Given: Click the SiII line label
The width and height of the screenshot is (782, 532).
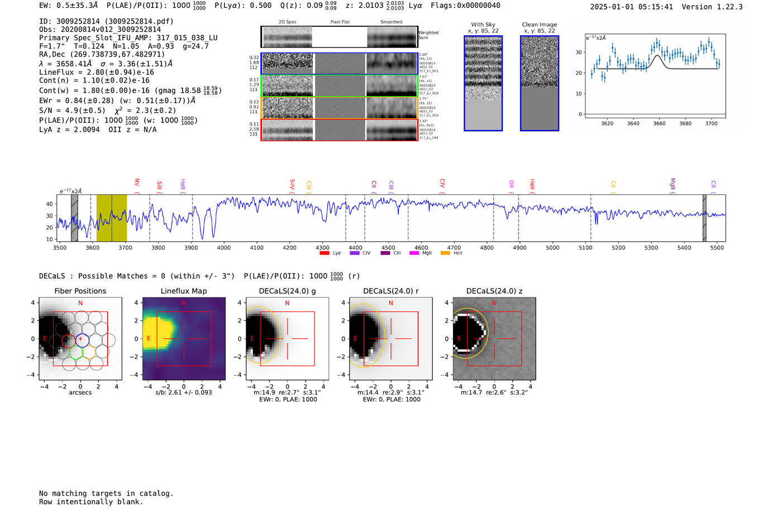Looking at the screenshot, I should click(x=159, y=185).
